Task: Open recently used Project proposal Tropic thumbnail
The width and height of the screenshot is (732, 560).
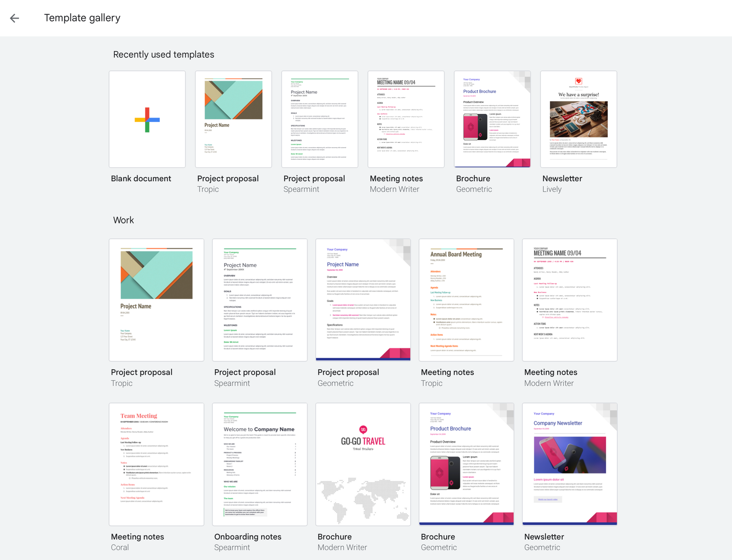Action: click(233, 119)
